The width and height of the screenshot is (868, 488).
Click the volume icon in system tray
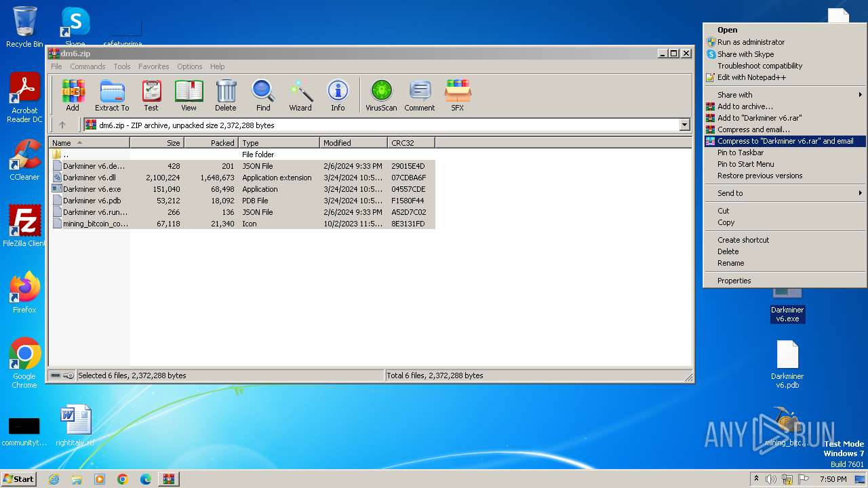[771, 479]
